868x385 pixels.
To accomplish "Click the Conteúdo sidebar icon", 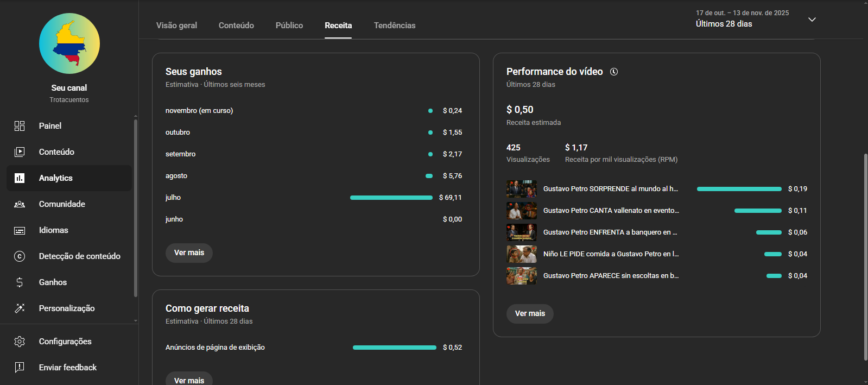I will click(20, 152).
